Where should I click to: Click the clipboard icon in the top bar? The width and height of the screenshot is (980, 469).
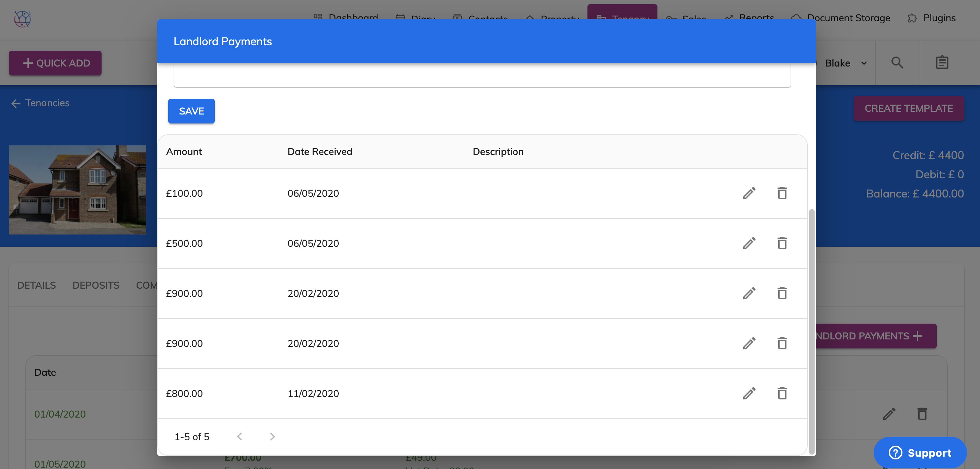pyautogui.click(x=942, y=62)
